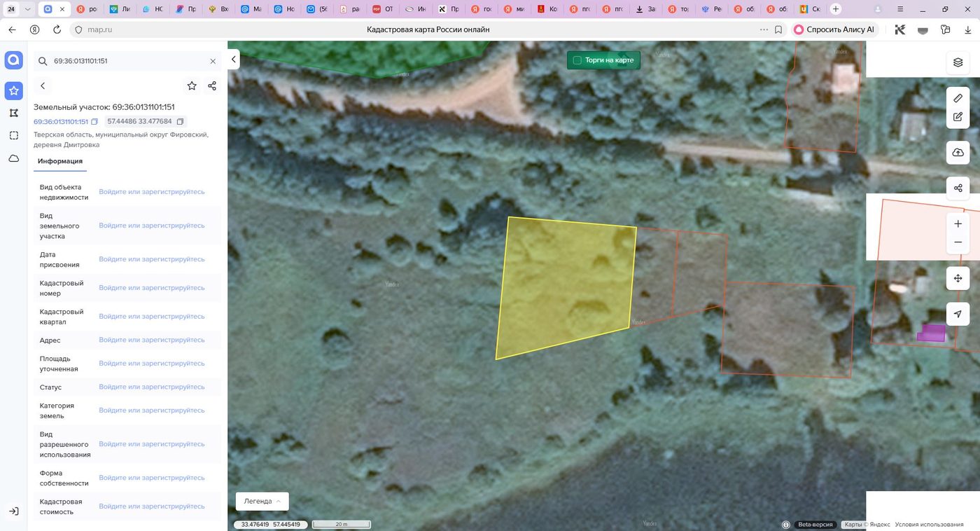Zoom in the map with plus button

point(958,224)
